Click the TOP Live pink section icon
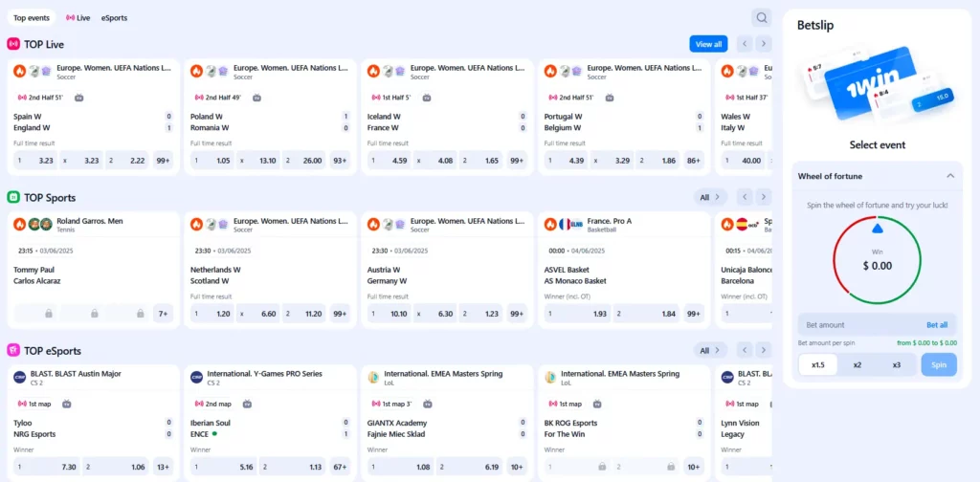 [13, 44]
